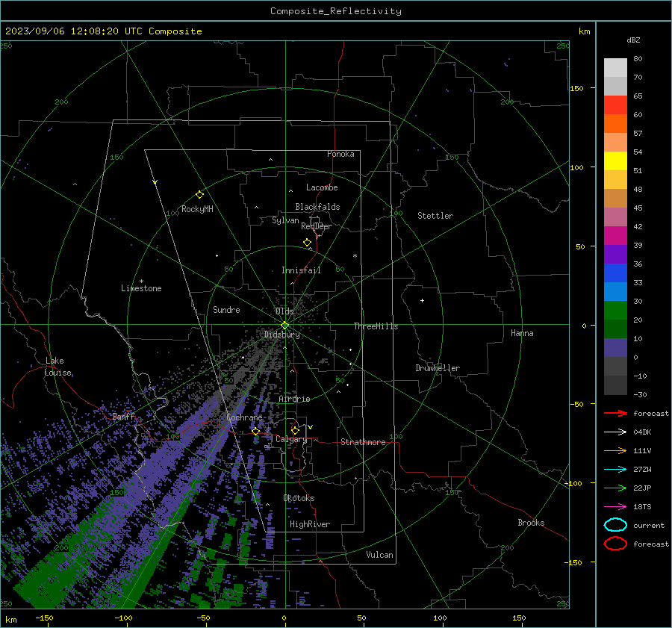The width and height of the screenshot is (672, 628).
Task: Click the Calgary city label
Action: click(x=291, y=439)
